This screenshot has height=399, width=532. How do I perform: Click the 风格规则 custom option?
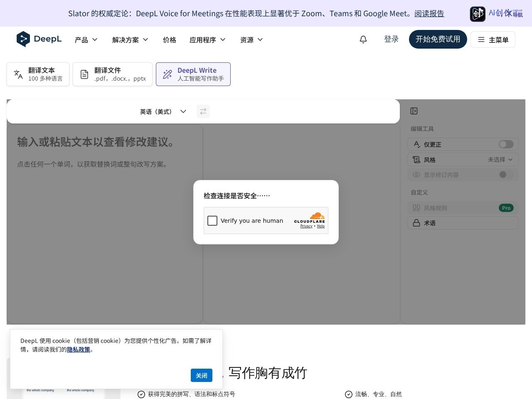coord(463,208)
